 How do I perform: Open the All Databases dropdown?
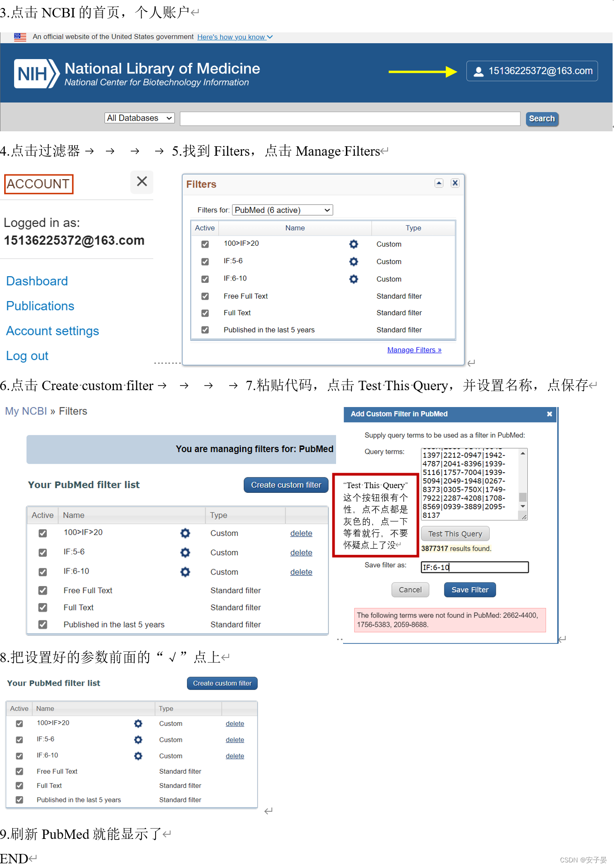coord(140,118)
